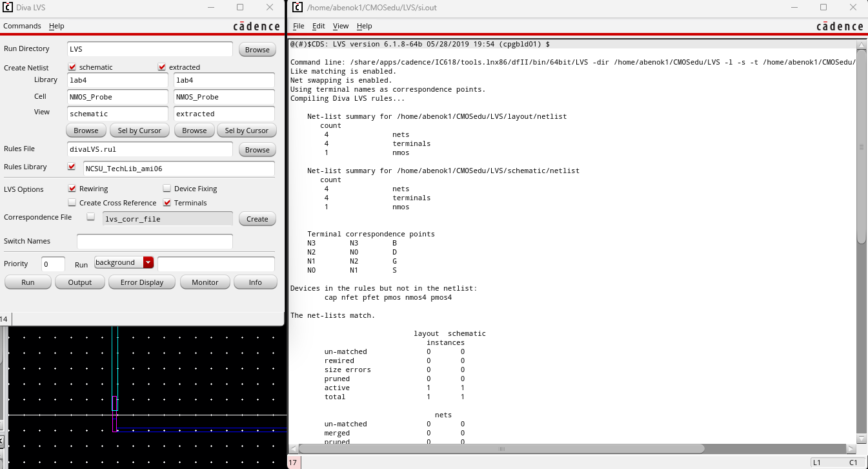Click scroll down arrow in si.out
This screenshot has height=469, width=868.
862,439
